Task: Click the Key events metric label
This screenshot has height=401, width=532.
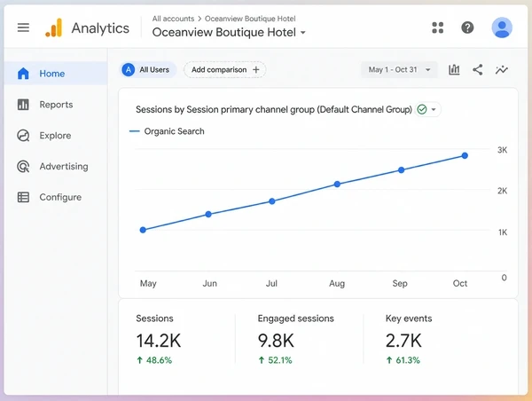Action: (409, 318)
